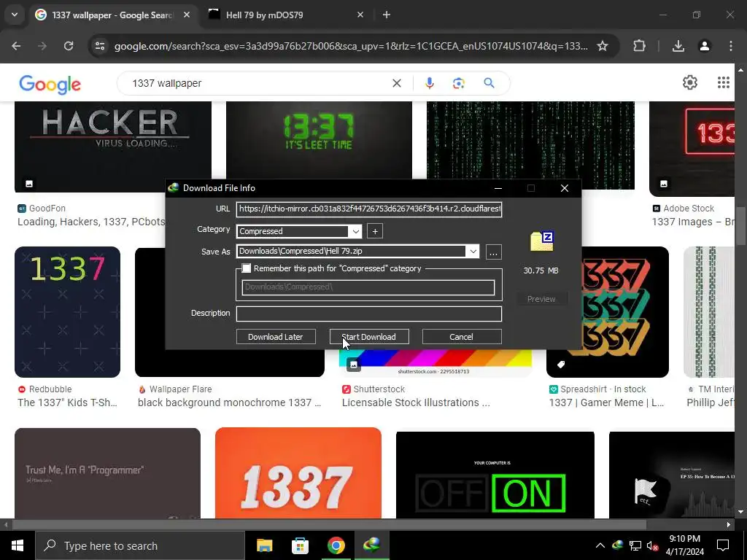
Task: Open the Chrome three-dot menu
Action: 731,46
